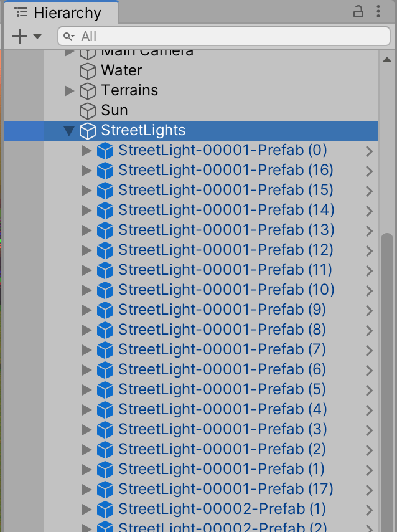Open prefab via arrow on StreetLight-00001-Prefab (15)

click(x=369, y=191)
